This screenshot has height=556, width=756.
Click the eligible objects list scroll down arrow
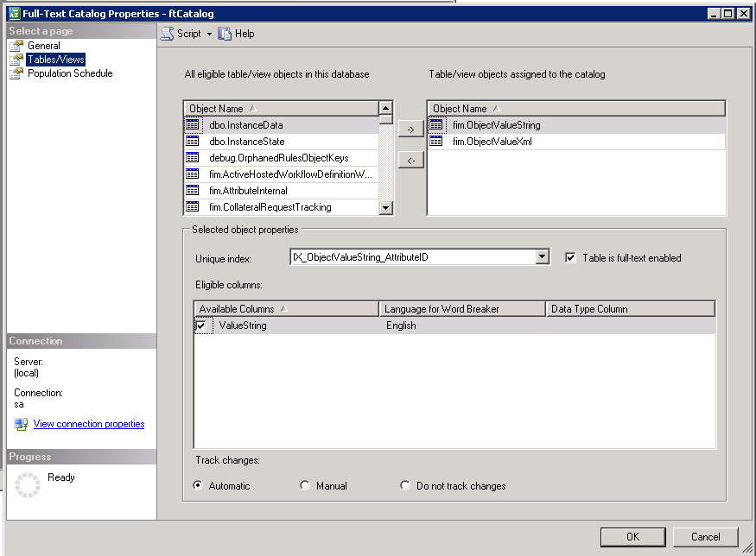point(385,208)
